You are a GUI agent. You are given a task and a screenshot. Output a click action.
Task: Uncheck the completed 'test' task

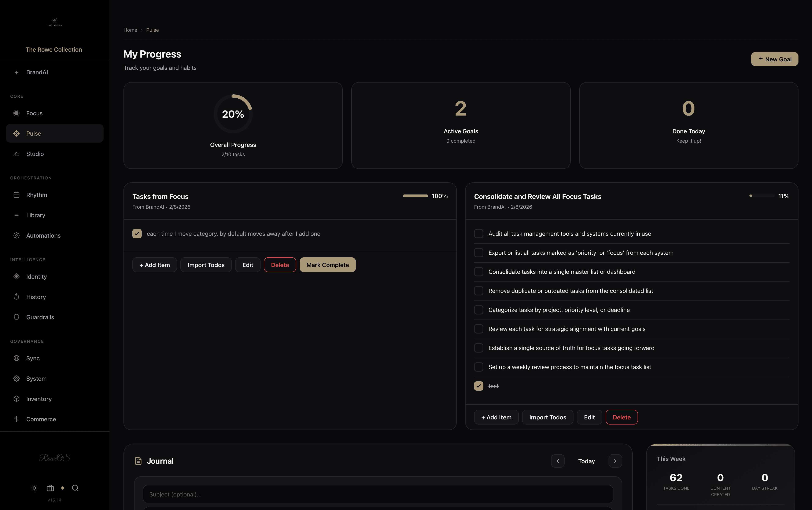pyautogui.click(x=478, y=386)
